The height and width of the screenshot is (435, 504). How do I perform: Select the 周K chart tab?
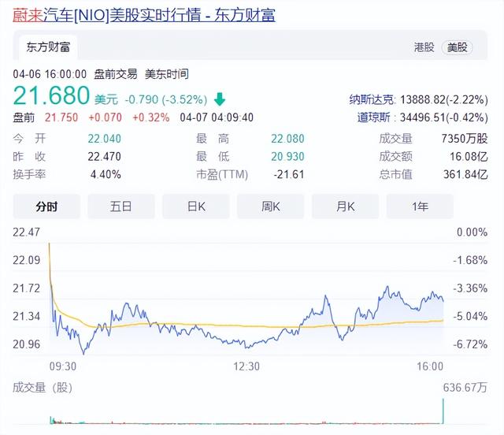(271, 206)
